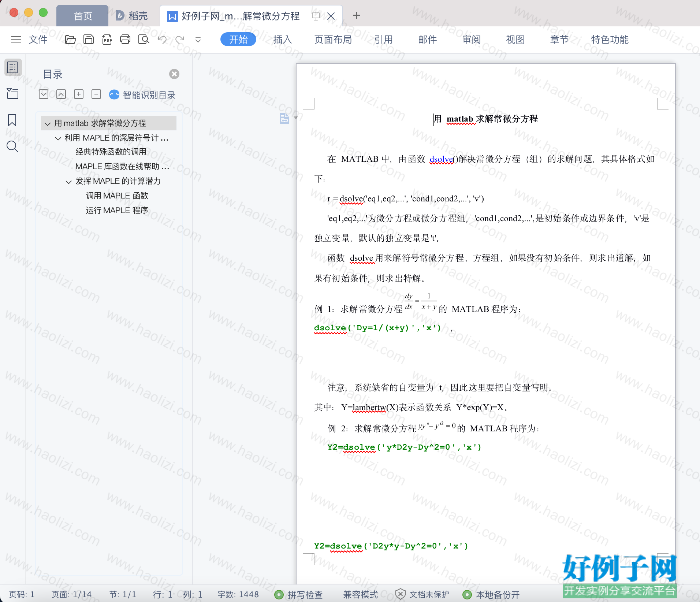The width and height of the screenshot is (700, 602).
Task: Expand the quick access toolbar dropdown
Action: (198, 40)
